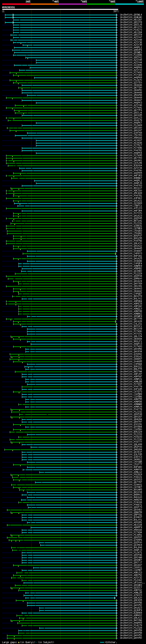This screenshot has width=146, height=644.
Task: Select the UniRef100_O22496 entry
Action: tap(131, 65)
